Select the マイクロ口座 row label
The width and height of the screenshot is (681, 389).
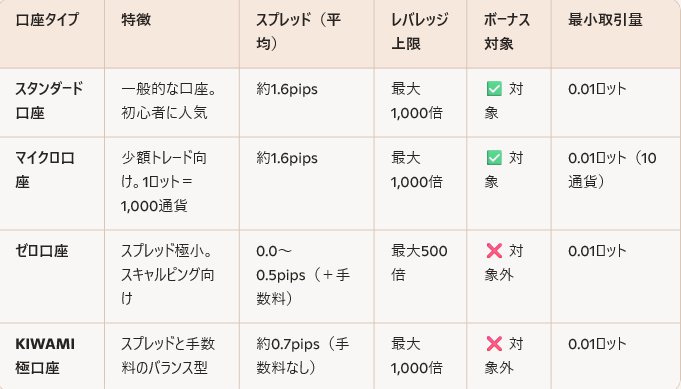(x=45, y=170)
